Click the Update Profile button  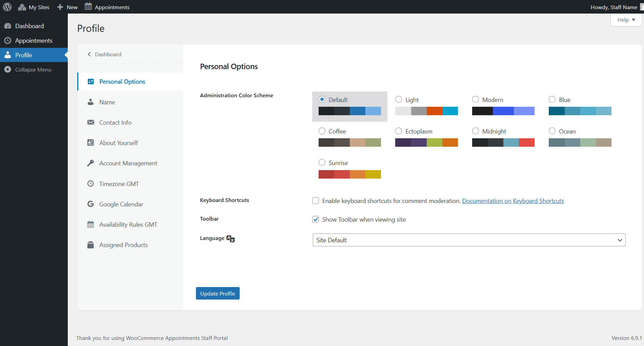(x=218, y=293)
